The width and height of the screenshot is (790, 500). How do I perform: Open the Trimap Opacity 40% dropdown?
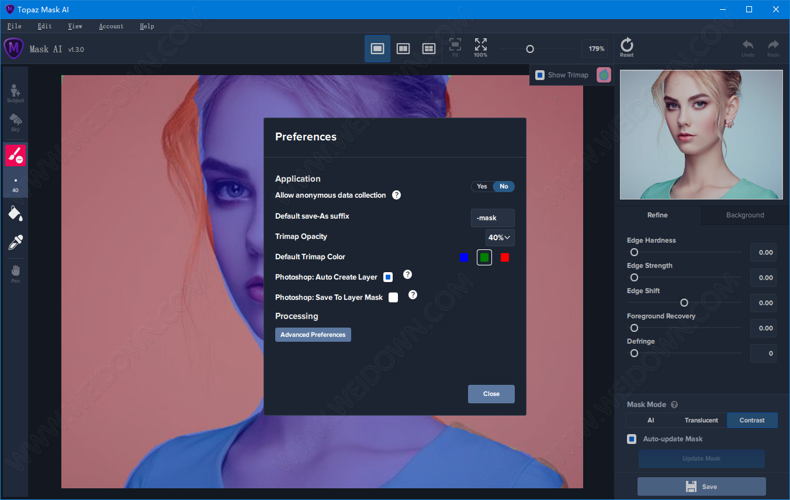(499, 237)
